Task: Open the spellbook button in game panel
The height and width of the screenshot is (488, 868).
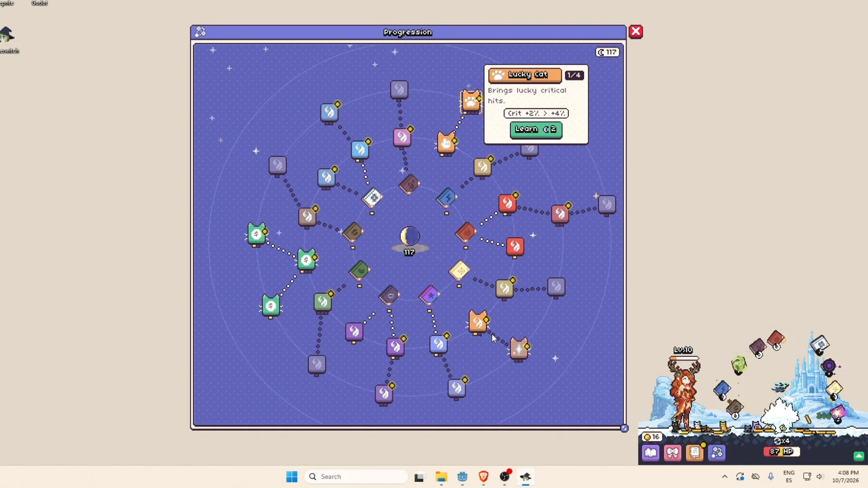Action: coord(651,452)
